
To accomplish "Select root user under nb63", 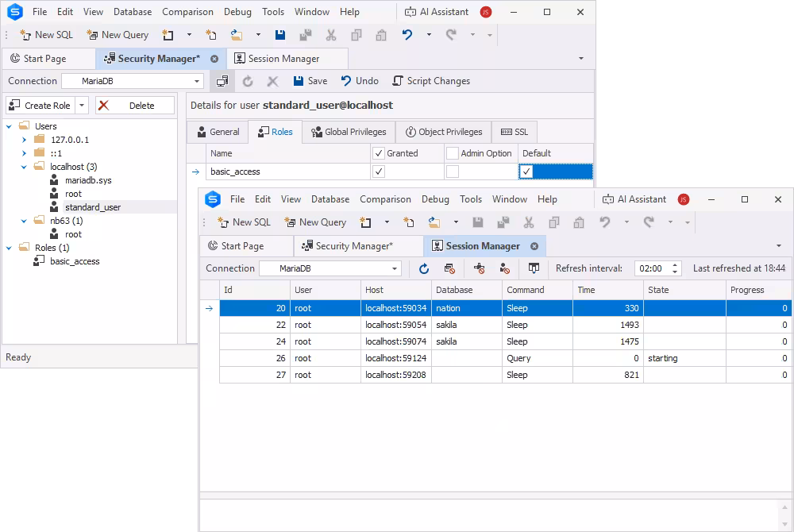I will tap(73, 234).
